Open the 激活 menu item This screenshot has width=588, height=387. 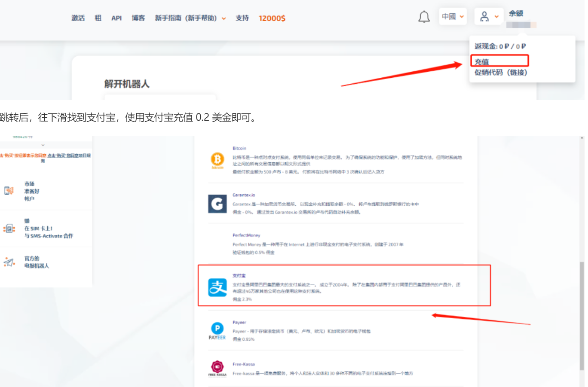(78, 18)
